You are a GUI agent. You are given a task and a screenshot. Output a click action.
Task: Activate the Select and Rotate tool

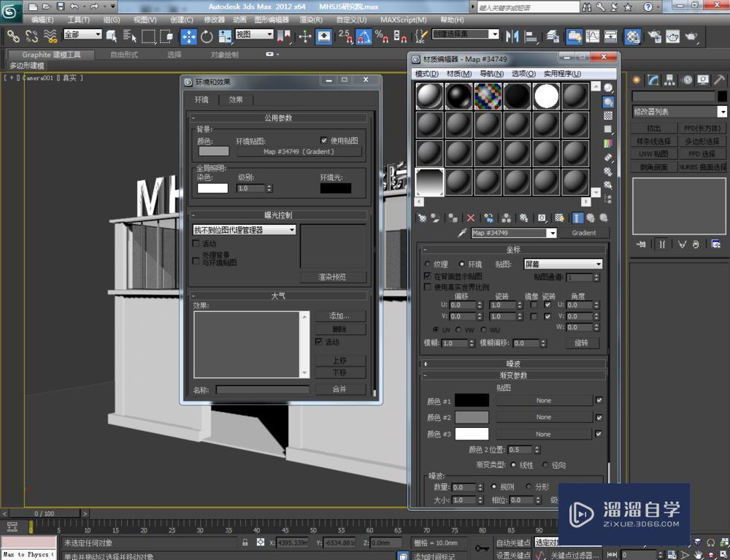tap(207, 35)
